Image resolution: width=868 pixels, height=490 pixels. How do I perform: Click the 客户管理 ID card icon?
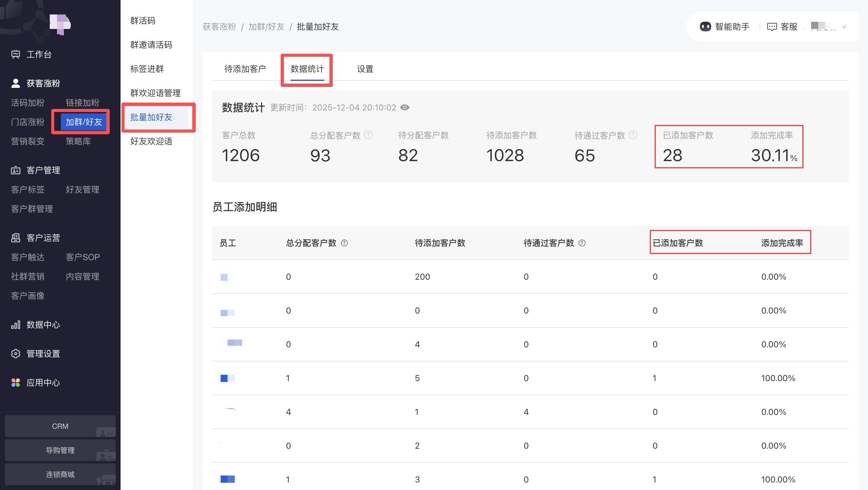15,170
